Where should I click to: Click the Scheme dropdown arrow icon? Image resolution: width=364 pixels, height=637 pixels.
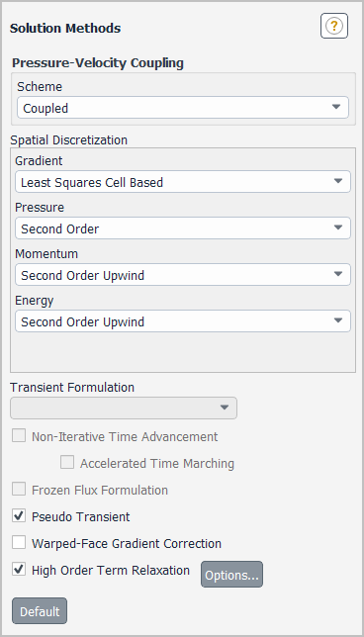click(336, 107)
